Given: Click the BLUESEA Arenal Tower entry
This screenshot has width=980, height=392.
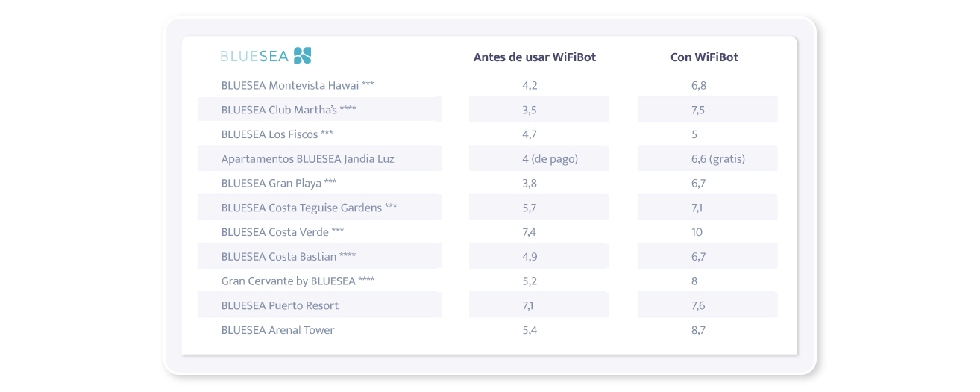Looking at the screenshot, I should tap(277, 330).
